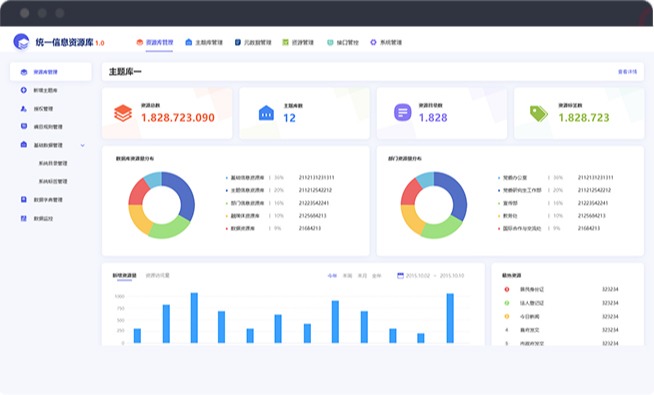
Task: Select the 本周 time filter
Action: (x=347, y=276)
